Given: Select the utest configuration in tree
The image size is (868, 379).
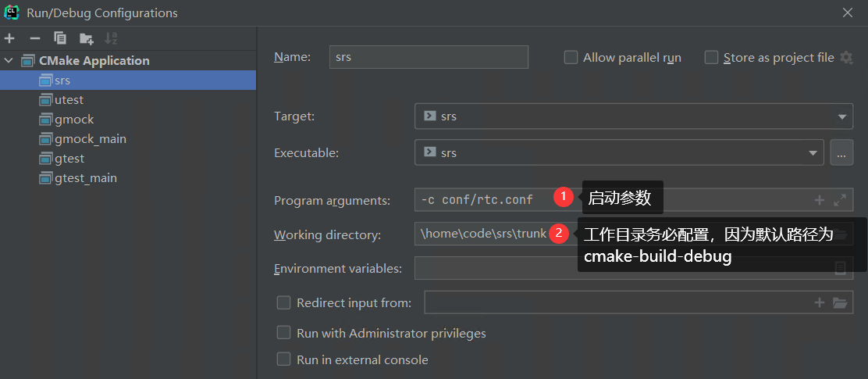Looking at the screenshot, I should coord(69,99).
